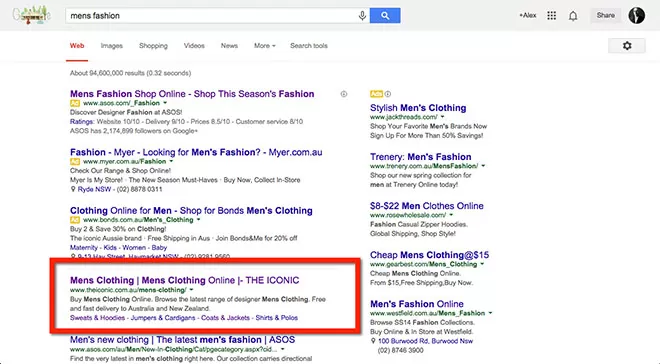
Task: Click the ad info icon beside ASOS ad
Action: point(344,94)
